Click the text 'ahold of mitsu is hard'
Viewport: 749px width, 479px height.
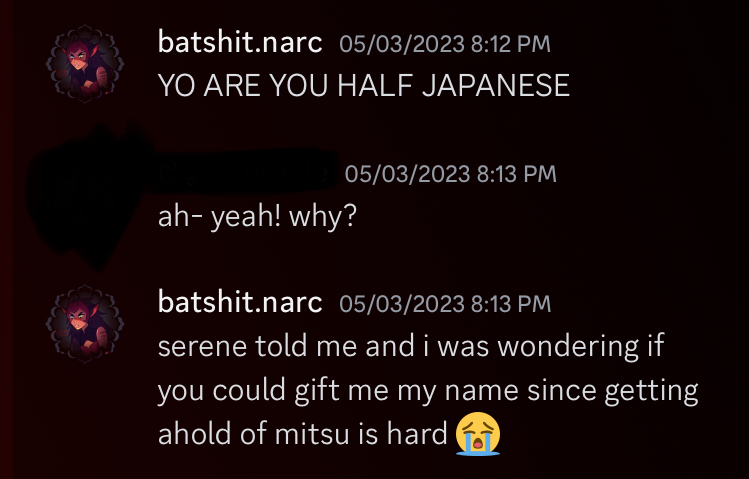point(302,434)
